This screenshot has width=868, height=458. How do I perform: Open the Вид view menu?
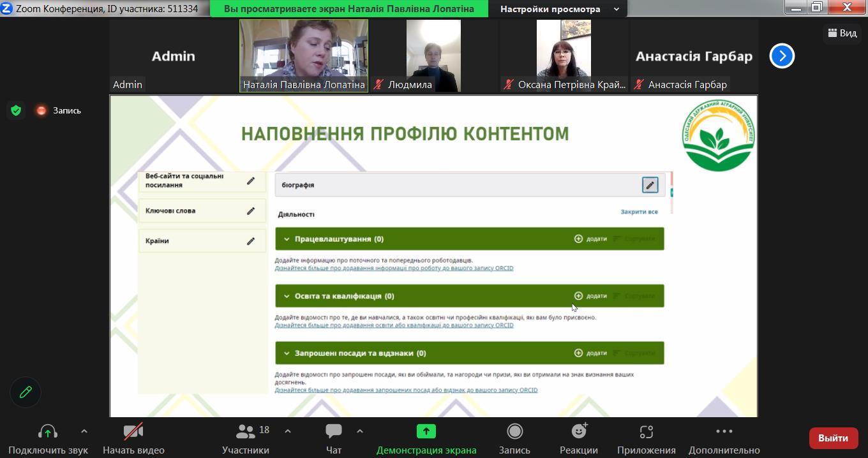(842, 33)
